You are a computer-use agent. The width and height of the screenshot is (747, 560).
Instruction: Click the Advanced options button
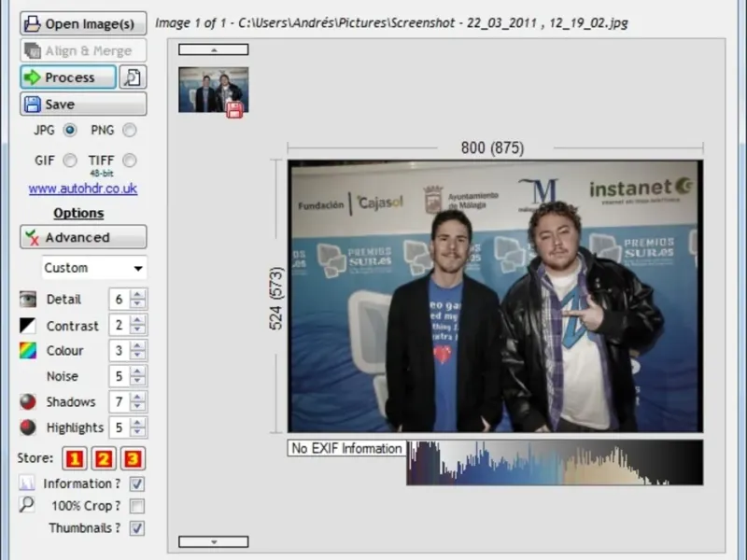[x=83, y=237]
